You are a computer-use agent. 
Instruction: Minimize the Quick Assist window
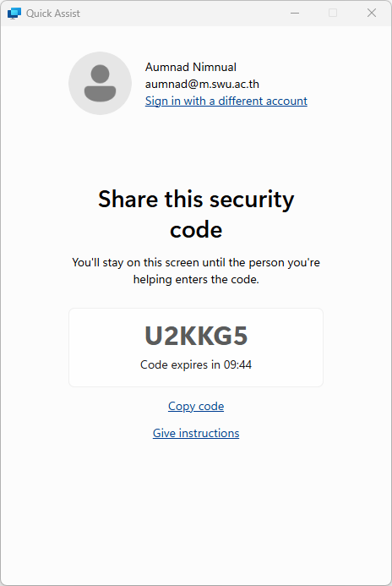click(295, 13)
